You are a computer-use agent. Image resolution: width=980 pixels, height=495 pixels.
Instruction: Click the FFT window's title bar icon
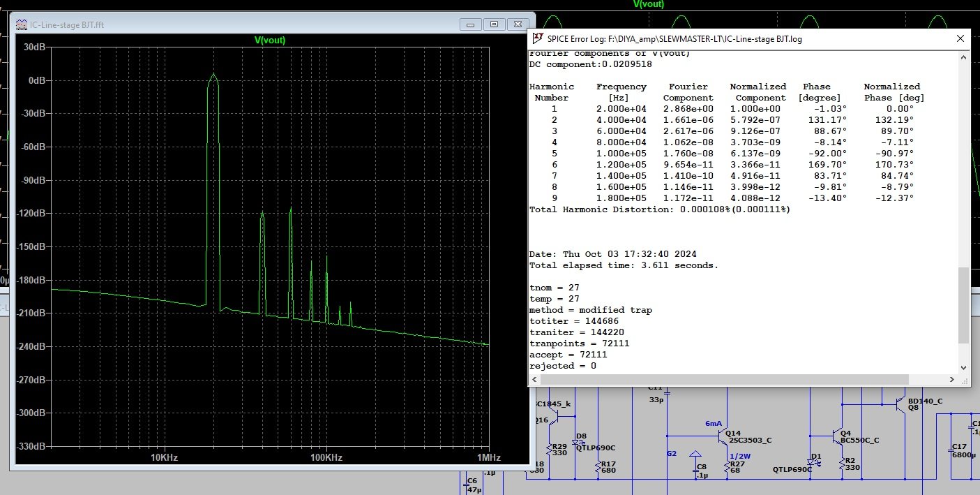click(22, 24)
